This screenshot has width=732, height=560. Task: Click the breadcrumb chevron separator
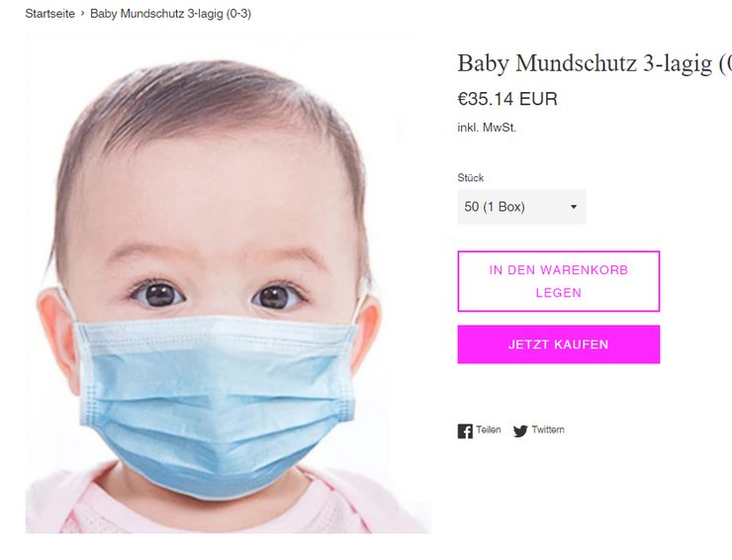coord(83,14)
